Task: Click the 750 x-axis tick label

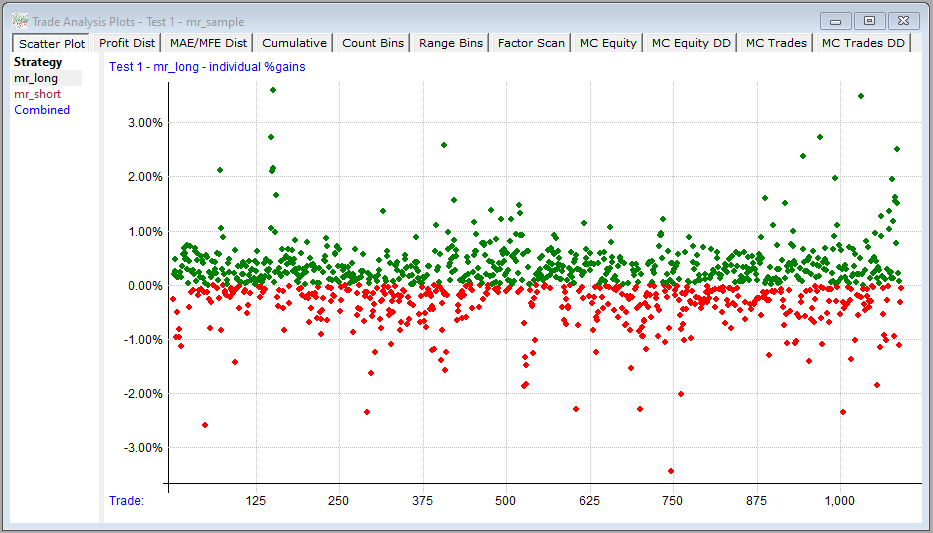Action: (x=673, y=500)
